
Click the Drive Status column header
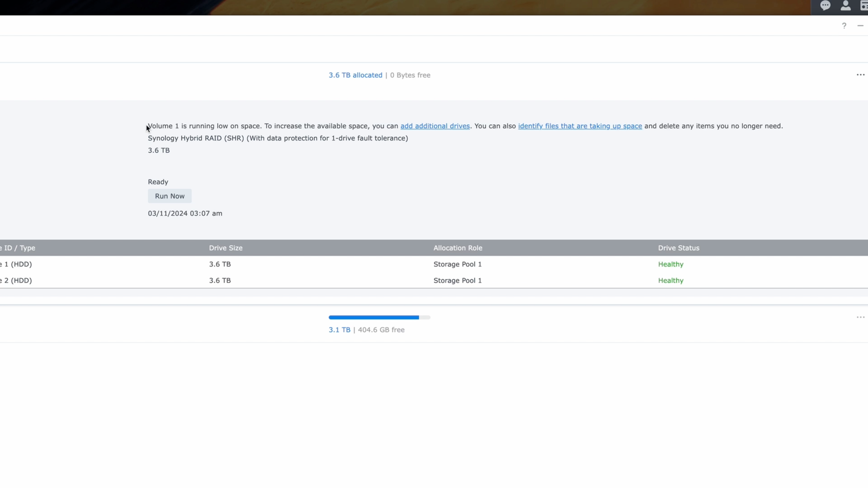click(x=678, y=248)
